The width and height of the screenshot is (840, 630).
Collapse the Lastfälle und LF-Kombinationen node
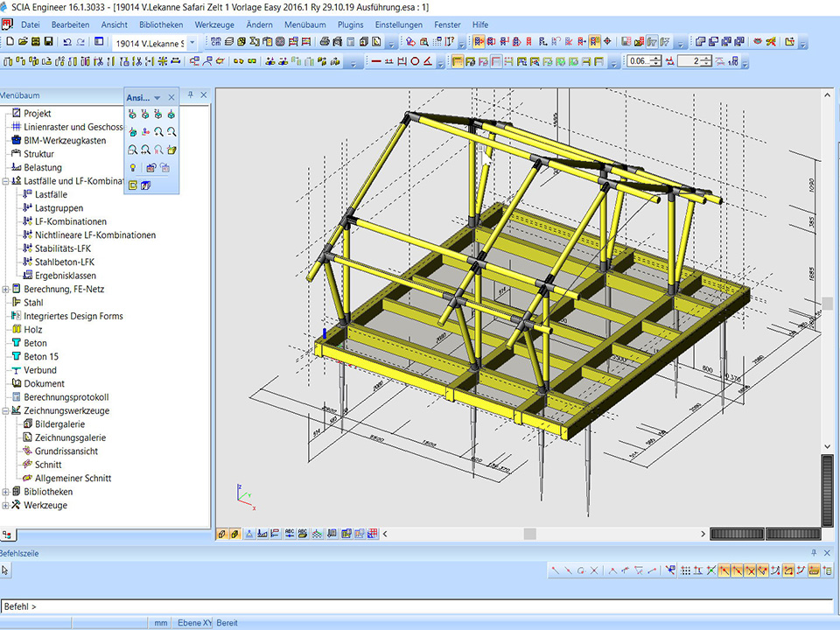pos(6,181)
